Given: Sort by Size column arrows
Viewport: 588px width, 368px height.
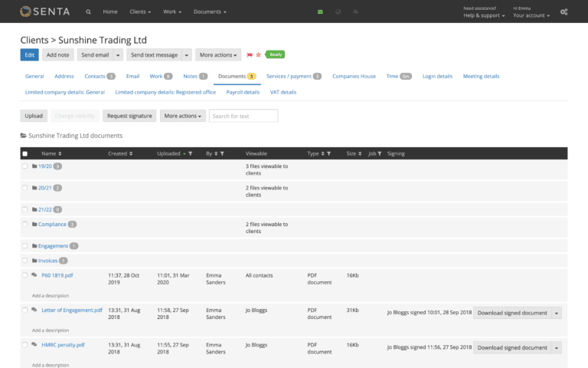Looking at the screenshot, I should pyautogui.click(x=360, y=153).
